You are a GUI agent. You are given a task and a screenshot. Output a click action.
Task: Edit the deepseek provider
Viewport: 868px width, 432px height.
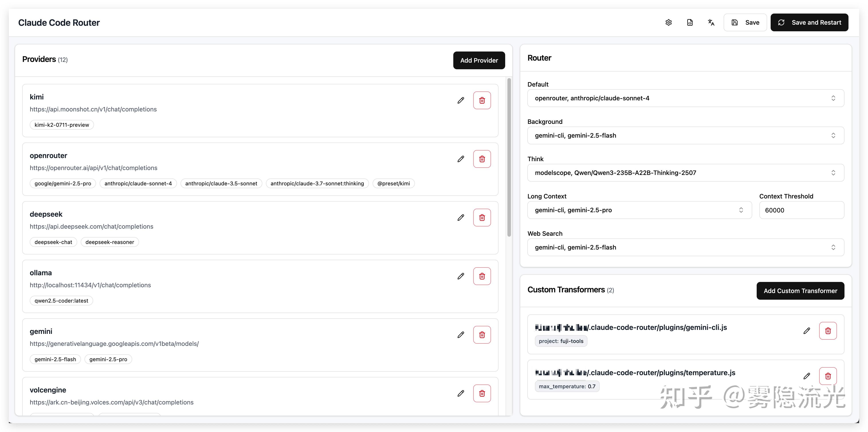click(461, 218)
